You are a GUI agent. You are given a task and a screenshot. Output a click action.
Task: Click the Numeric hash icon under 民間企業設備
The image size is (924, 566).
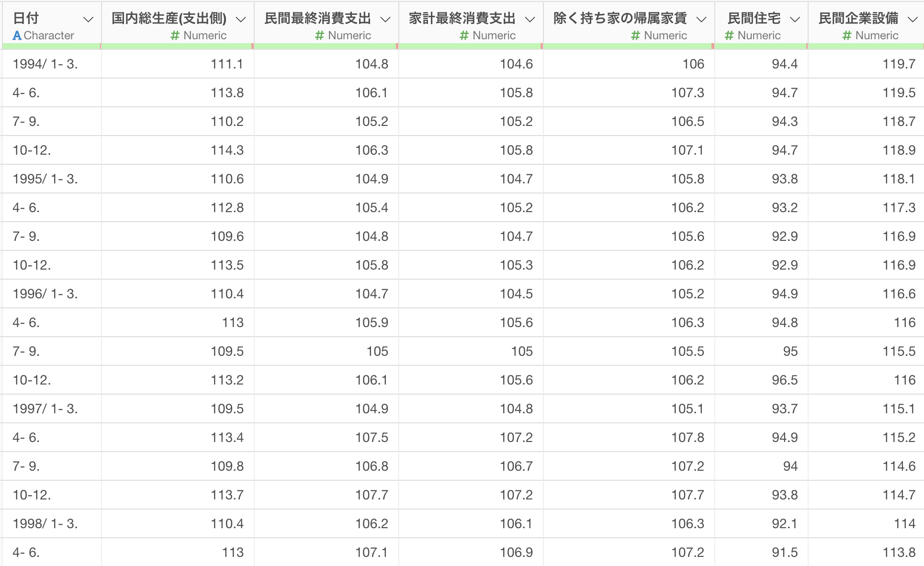847,35
